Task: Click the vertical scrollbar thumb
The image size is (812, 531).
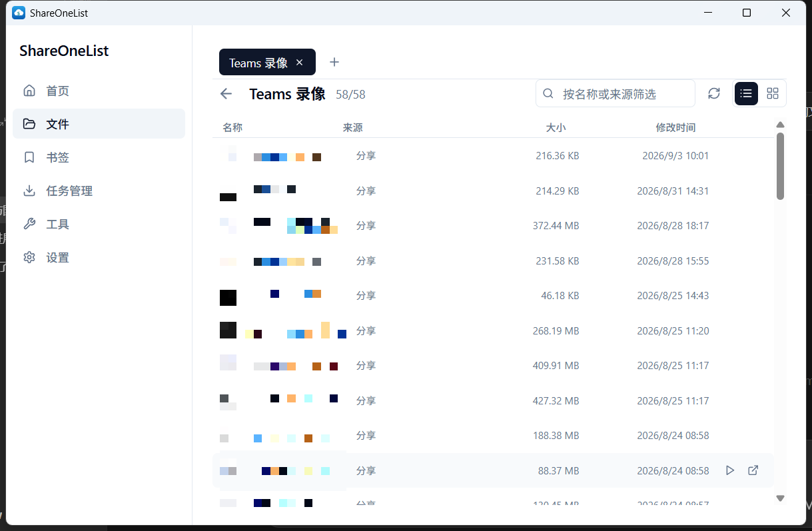Action: coord(781,166)
